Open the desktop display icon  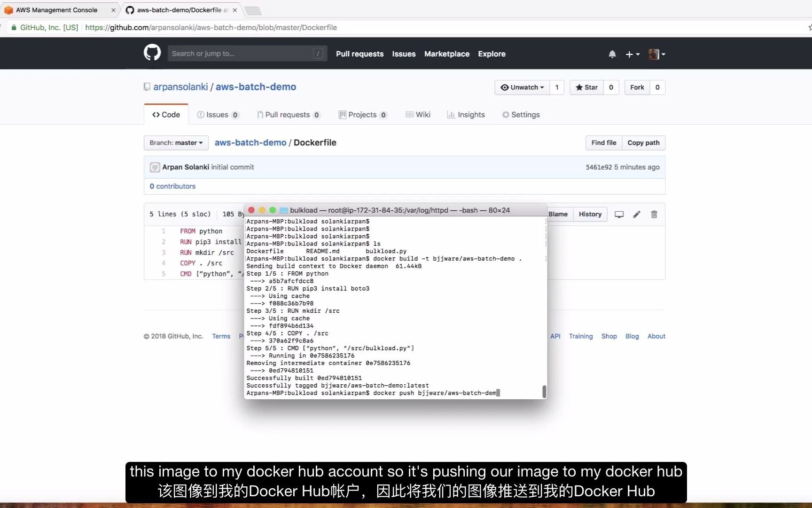(619, 214)
